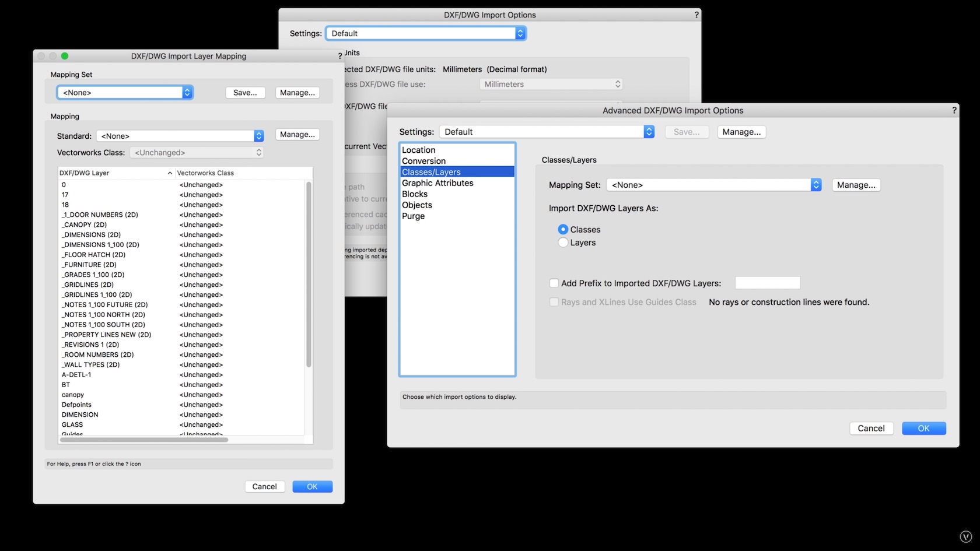Click the help question mark in Advanced Import Options
The width and height of the screenshot is (980, 551).
[954, 110]
